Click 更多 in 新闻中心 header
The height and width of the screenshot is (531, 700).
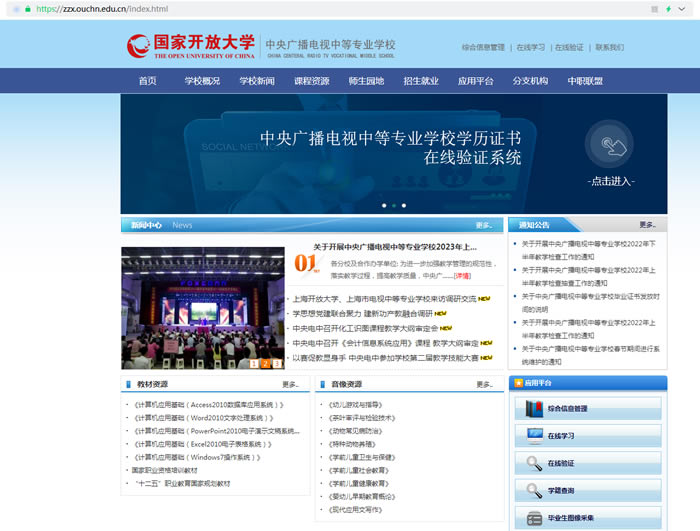point(483,226)
